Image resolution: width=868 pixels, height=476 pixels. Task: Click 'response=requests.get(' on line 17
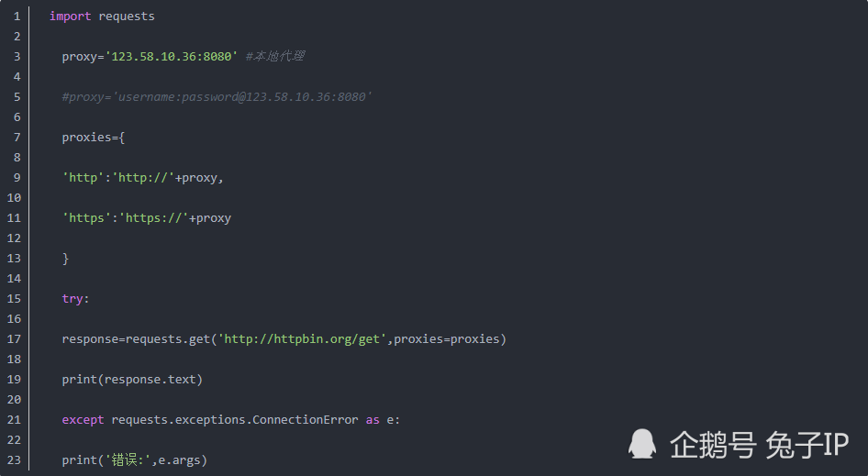pos(139,339)
